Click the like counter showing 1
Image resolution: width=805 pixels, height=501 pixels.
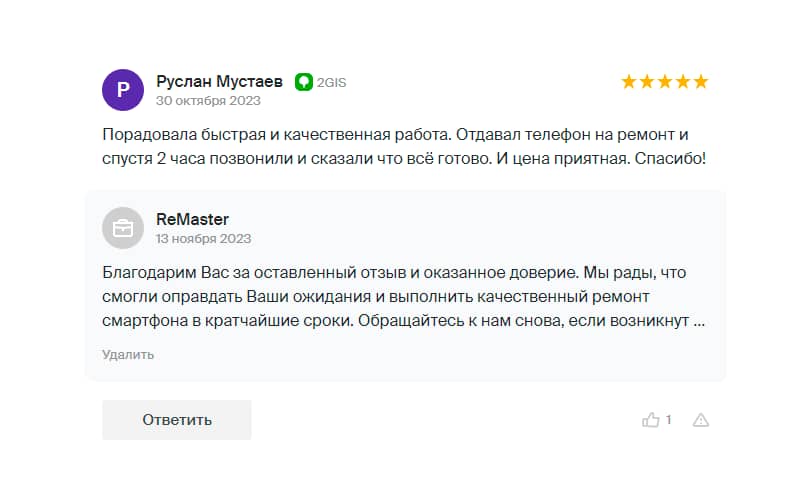[x=669, y=420]
